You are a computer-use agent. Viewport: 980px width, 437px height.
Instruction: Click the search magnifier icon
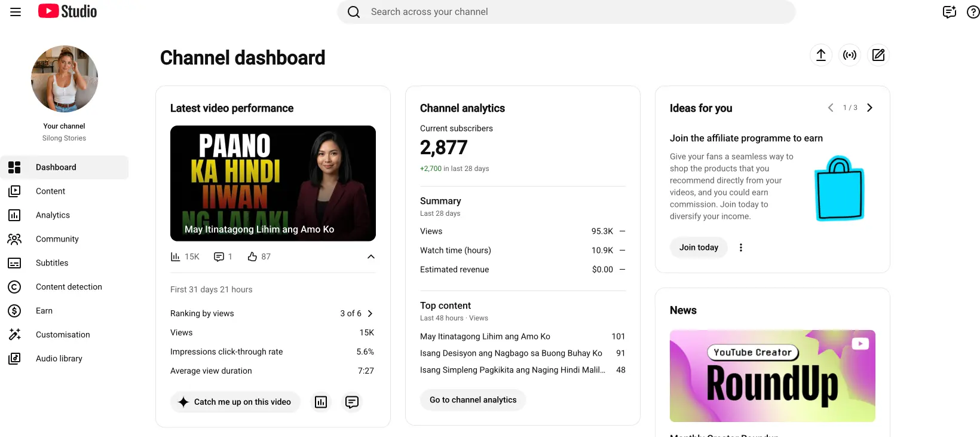coord(354,12)
